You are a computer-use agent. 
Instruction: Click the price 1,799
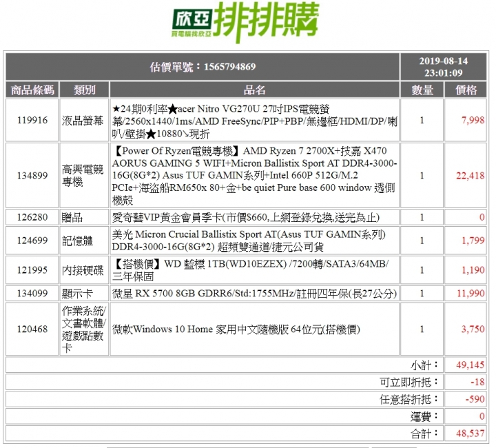[x=473, y=241]
